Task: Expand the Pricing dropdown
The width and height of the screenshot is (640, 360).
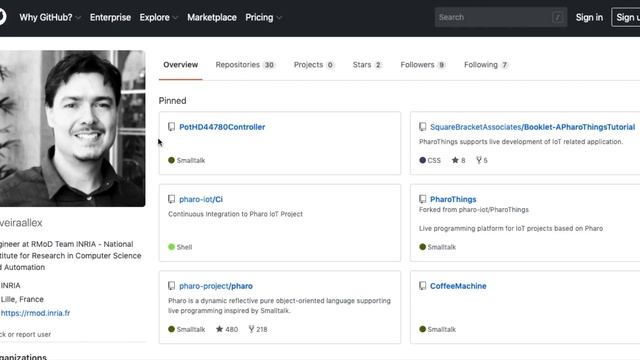Action: click(263, 18)
